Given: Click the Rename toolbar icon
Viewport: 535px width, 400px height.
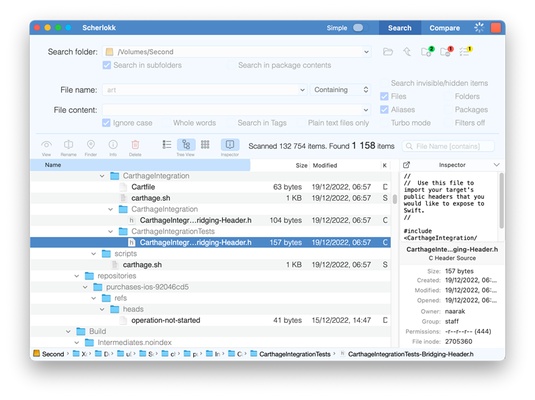Looking at the screenshot, I should [x=69, y=145].
